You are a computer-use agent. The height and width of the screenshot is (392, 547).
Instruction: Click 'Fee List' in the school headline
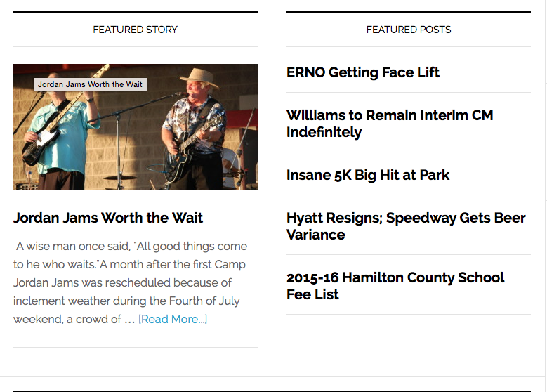click(312, 294)
